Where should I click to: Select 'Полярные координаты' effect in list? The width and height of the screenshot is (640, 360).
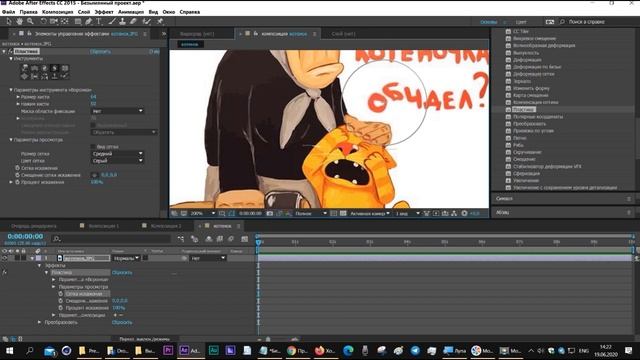click(538, 116)
